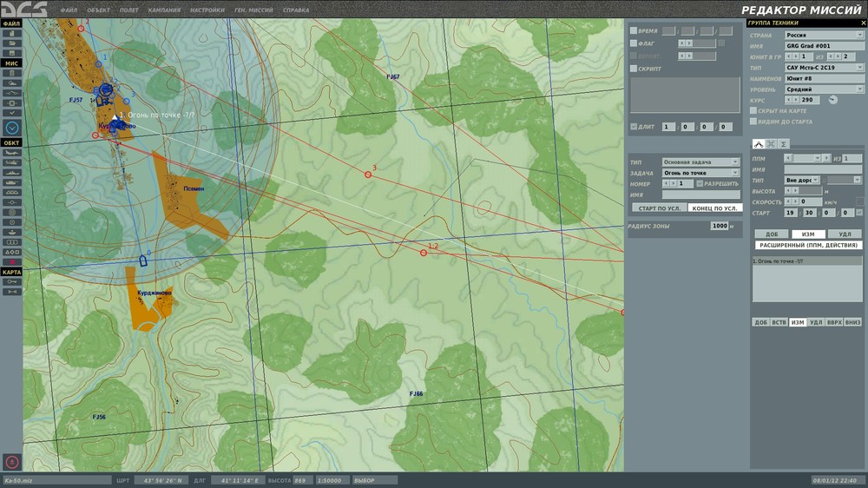Select action list row Огонь по точке
Viewport: 868px width, 488px height.
(806, 260)
